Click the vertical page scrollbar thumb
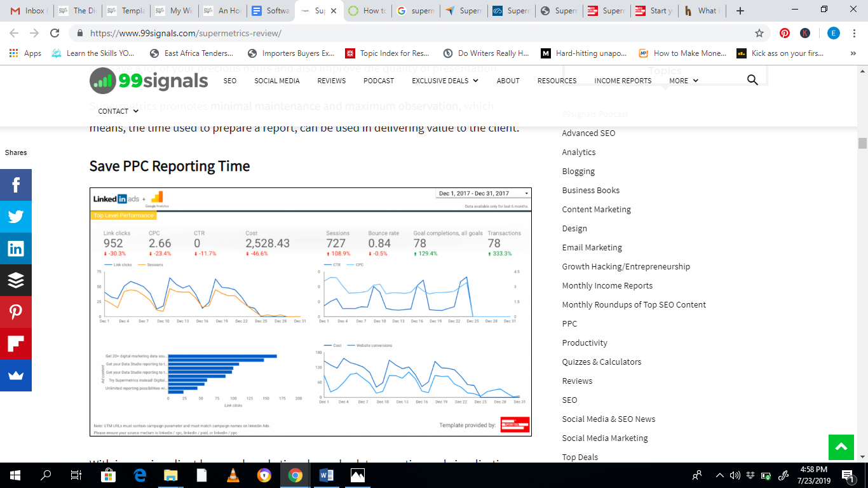This screenshot has height=488, width=868. coord(862,143)
